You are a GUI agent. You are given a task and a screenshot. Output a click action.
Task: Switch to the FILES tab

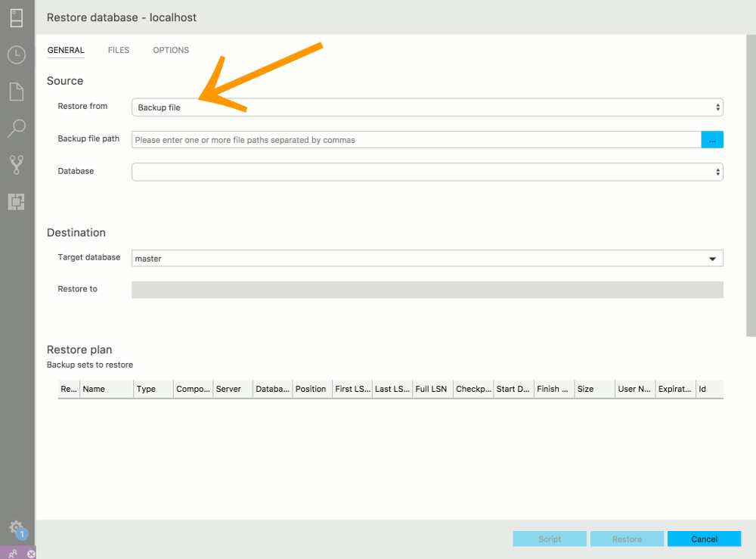click(x=119, y=50)
